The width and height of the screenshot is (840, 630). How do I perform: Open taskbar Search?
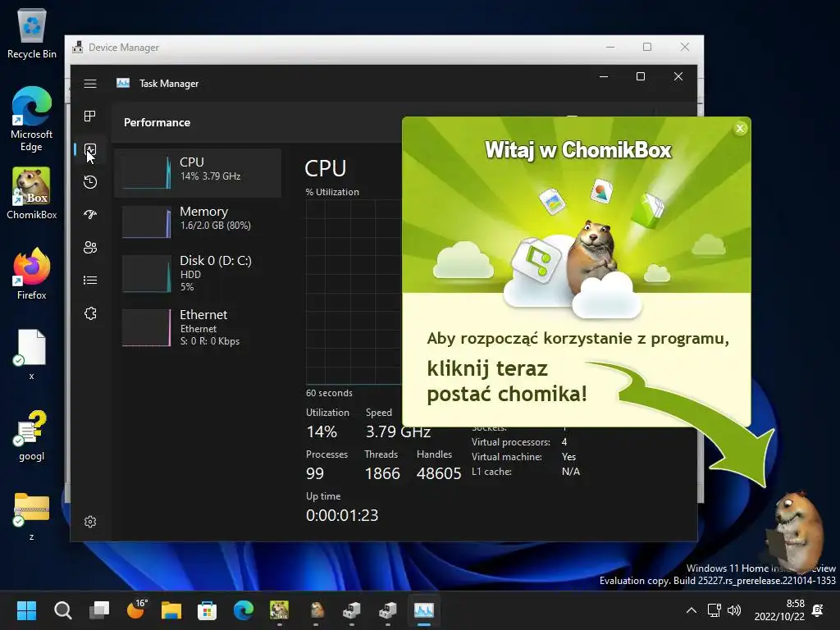(x=62, y=610)
